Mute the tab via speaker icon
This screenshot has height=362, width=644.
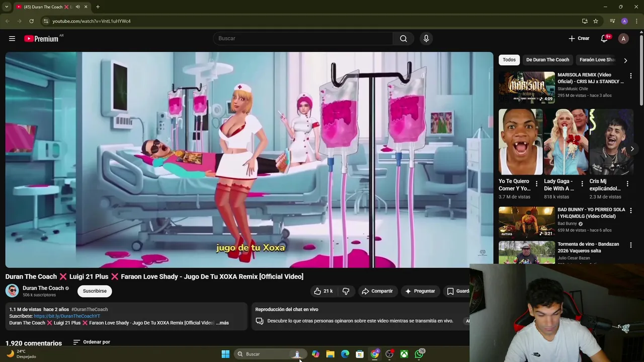click(x=77, y=7)
